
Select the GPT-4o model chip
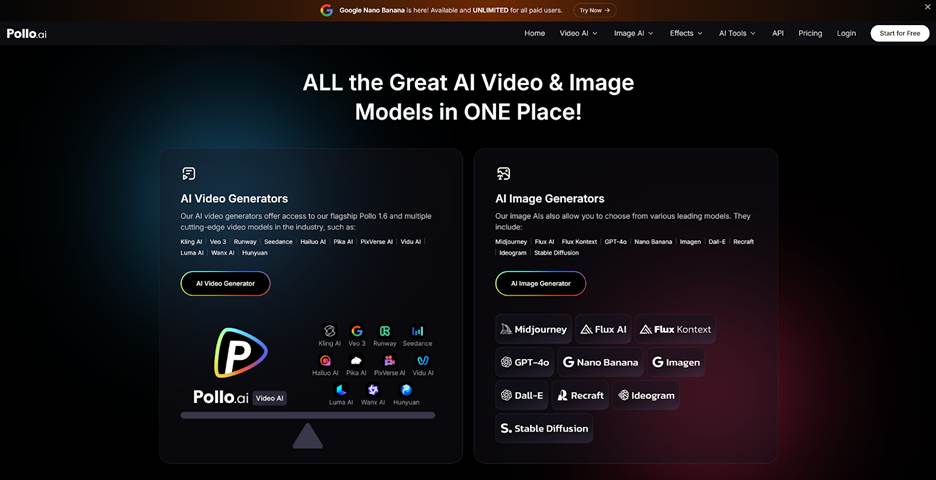point(525,362)
